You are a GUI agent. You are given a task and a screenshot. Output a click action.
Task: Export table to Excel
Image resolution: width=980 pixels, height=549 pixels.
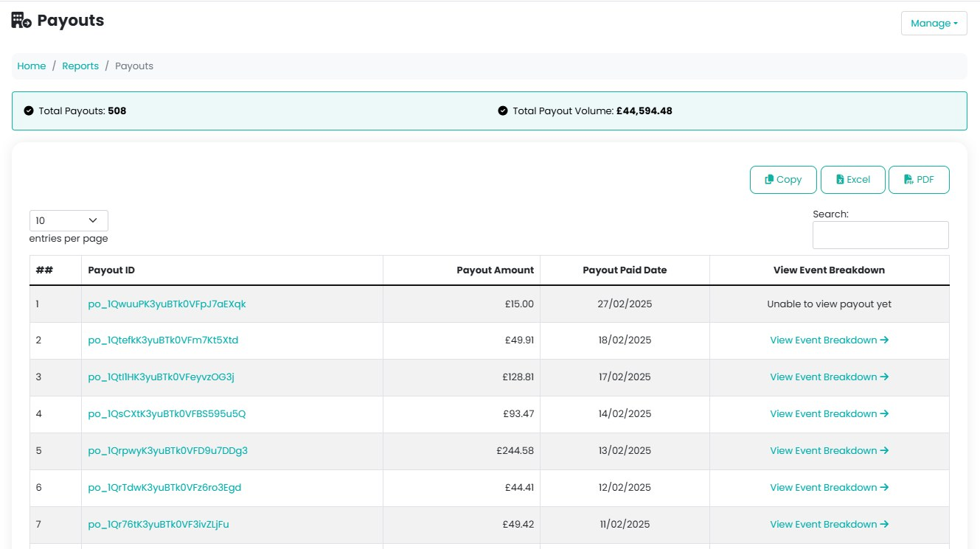pos(852,180)
